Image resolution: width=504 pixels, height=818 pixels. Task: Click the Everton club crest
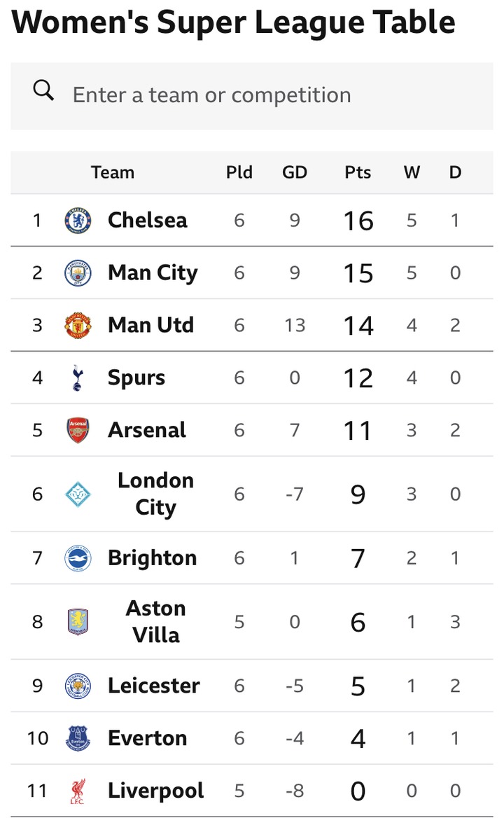(x=78, y=738)
